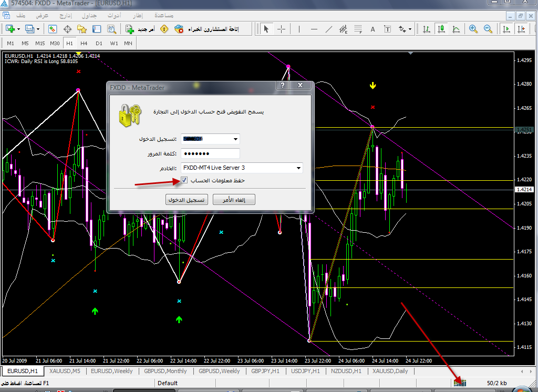Toggle Chart Shift icon
538x392 pixels.
[522, 29]
